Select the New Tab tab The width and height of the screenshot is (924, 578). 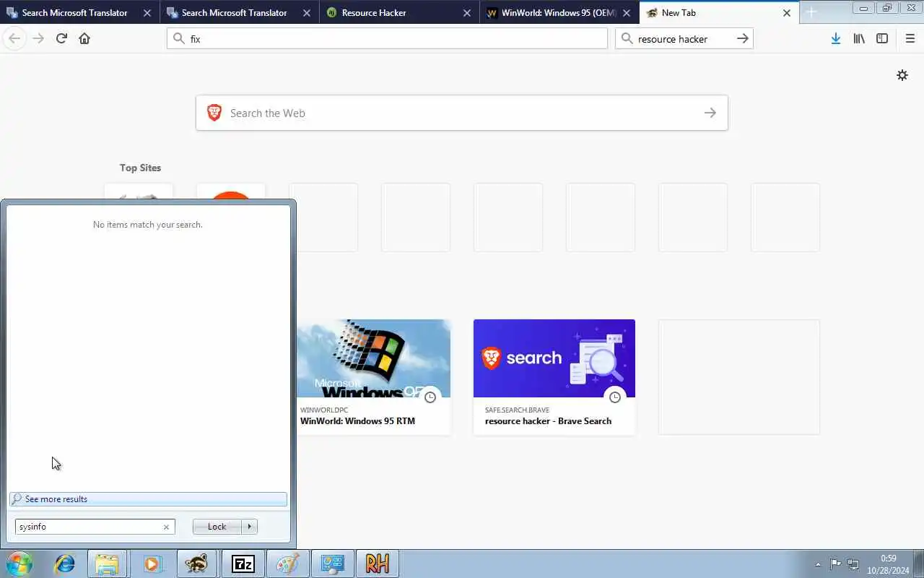719,13
